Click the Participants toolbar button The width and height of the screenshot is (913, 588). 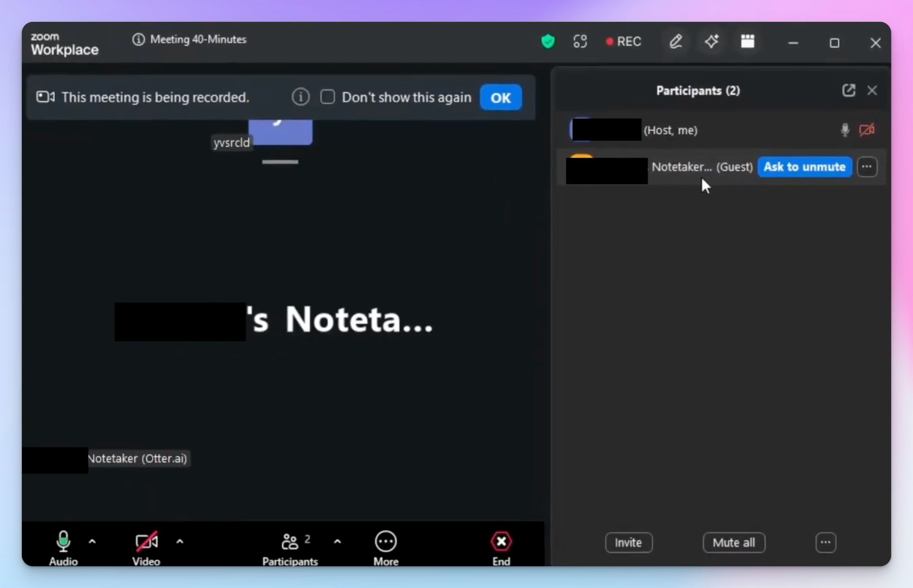(290, 549)
